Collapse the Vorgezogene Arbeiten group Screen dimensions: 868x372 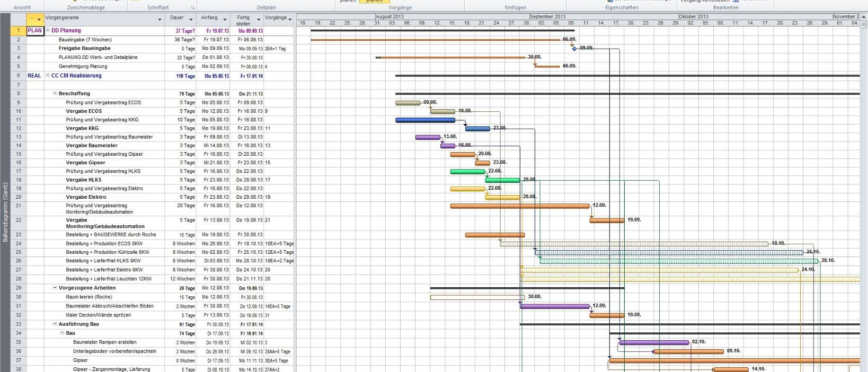[x=55, y=288]
